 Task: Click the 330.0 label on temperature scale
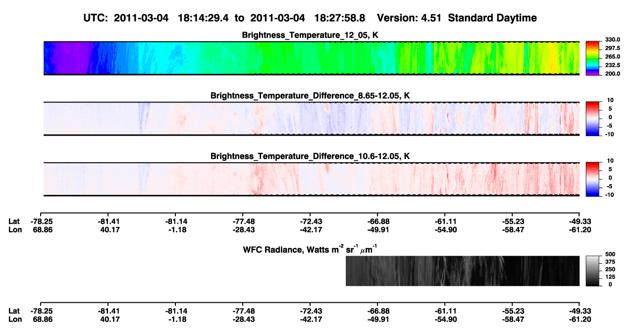pyautogui.click(x=611, y=40)
